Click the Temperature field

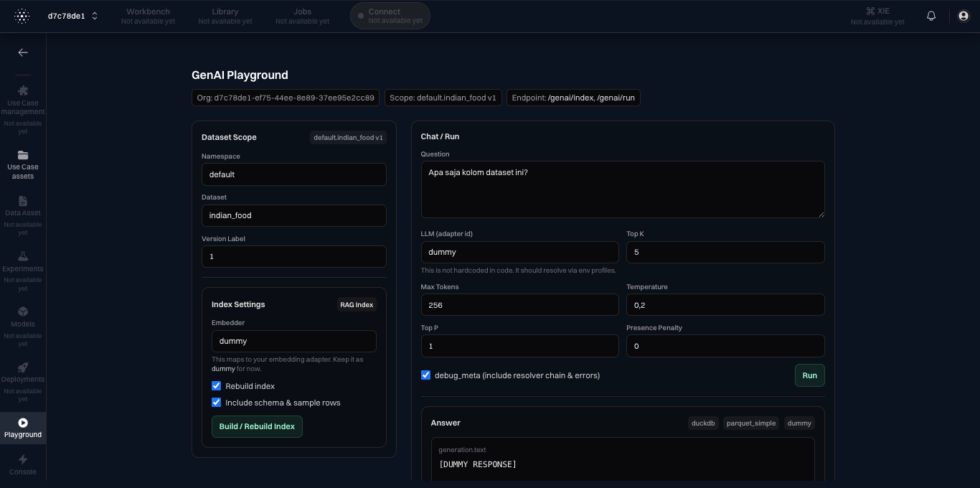tap(725, 305)
